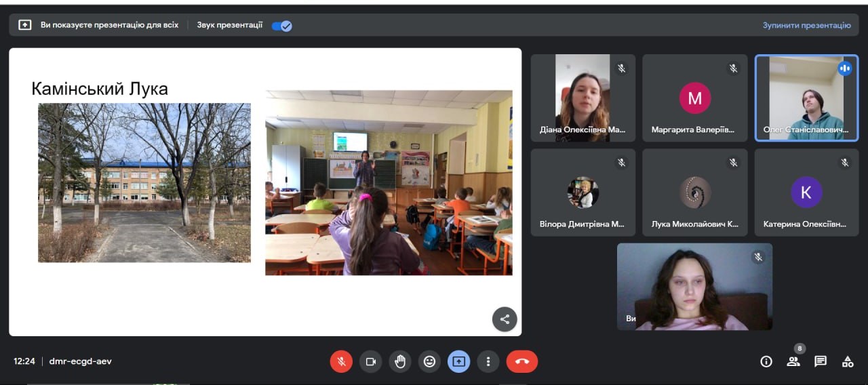The width and height of the screenshot is (868, 385).
Task: Open meeting details info icon
Action: (x=766, y=361)
